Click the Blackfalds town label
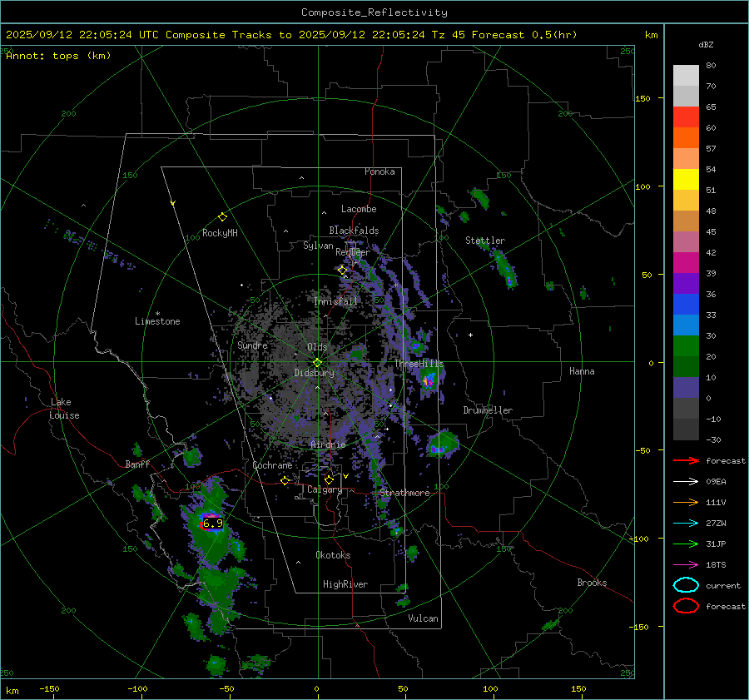Viewport: 749px width, 700px height. pos(354,231)
